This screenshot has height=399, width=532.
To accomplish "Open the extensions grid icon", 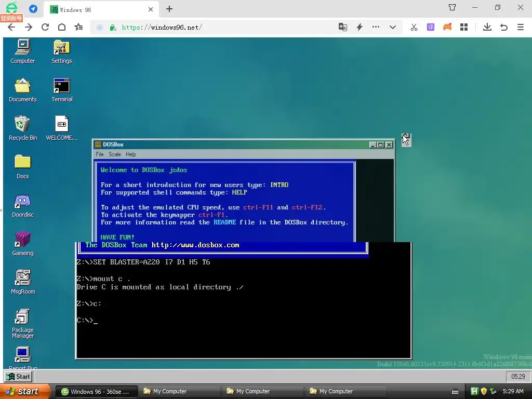I will point(464,27).
